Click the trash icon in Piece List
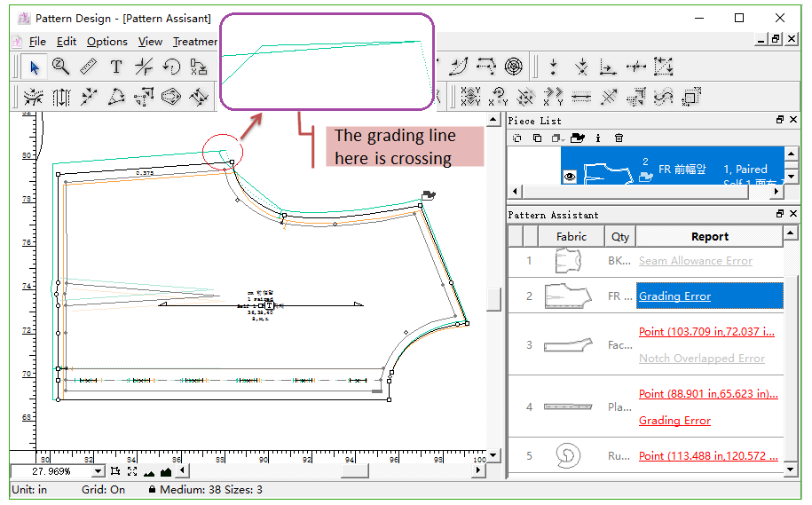Viewport: 812px width, 505px height. point(619,138)
